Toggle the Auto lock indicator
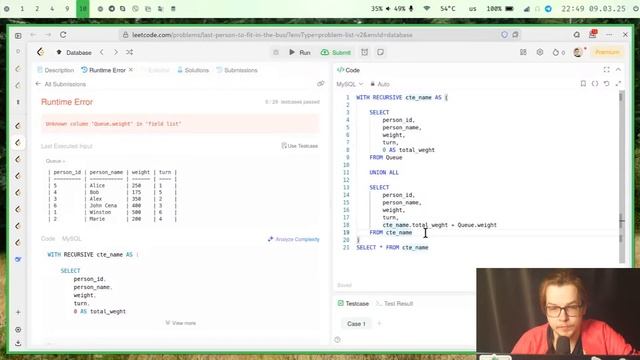640x360 pixels. (380, 84)
